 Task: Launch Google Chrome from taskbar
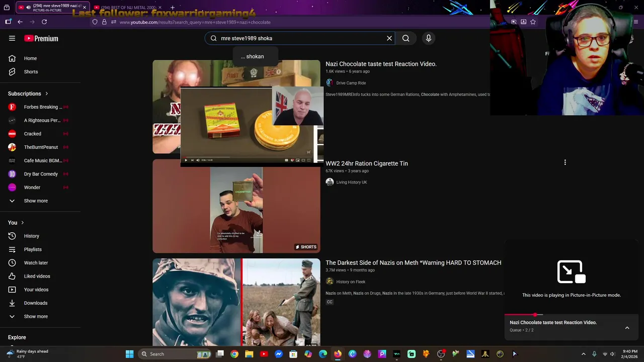234,354
